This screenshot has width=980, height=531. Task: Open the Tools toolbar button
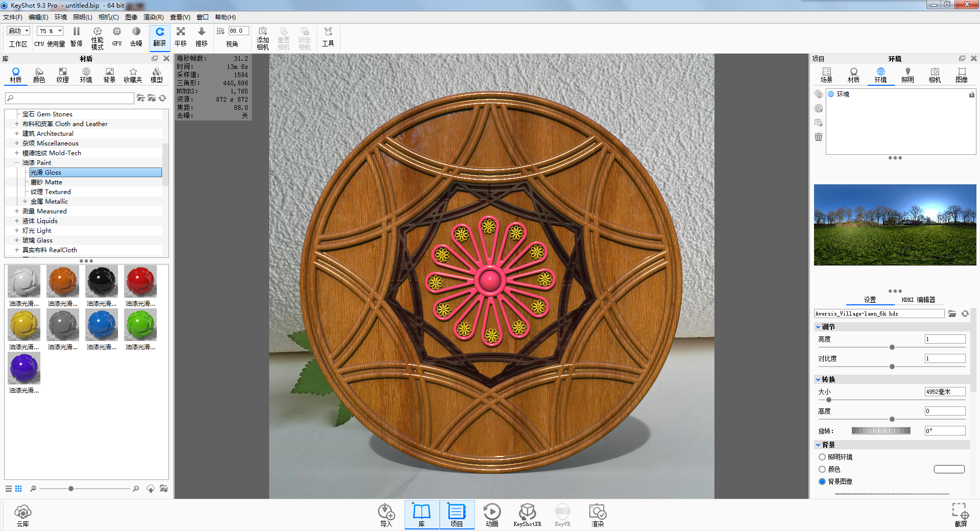328,37
